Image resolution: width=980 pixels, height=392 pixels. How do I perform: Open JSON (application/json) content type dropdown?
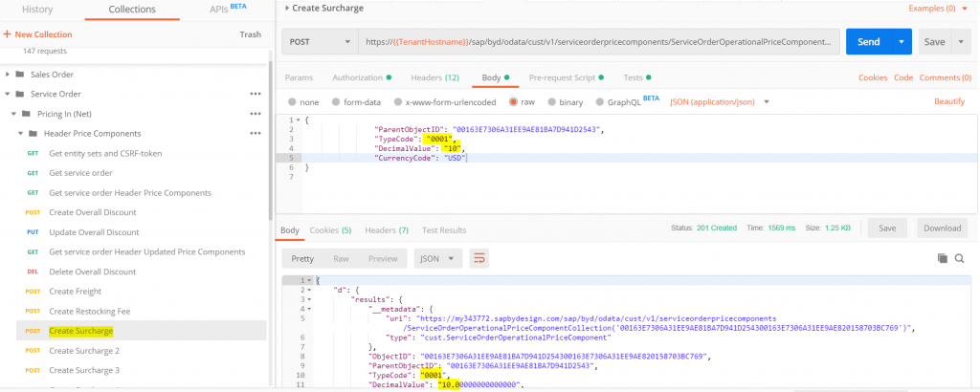(x=720, y=101)
